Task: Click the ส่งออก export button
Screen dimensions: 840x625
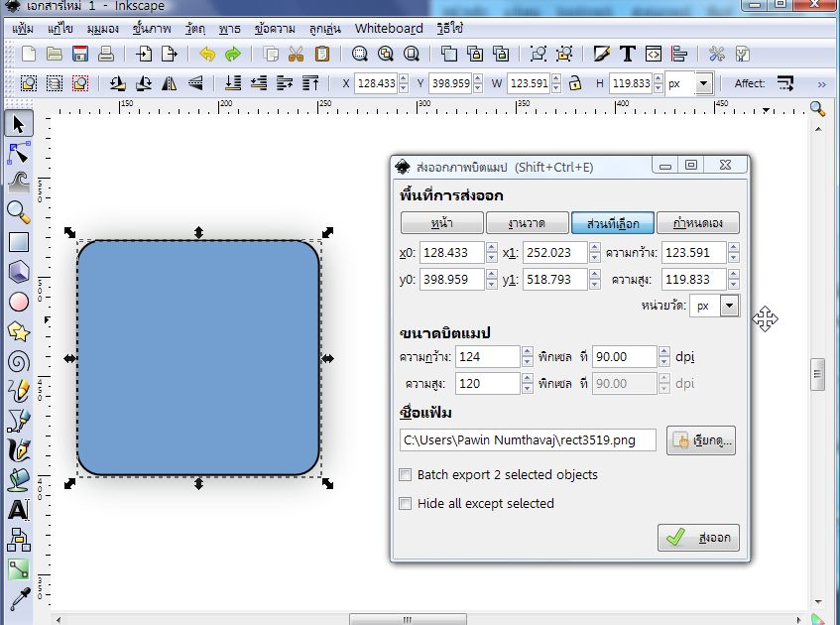Action: coord(698,538)
